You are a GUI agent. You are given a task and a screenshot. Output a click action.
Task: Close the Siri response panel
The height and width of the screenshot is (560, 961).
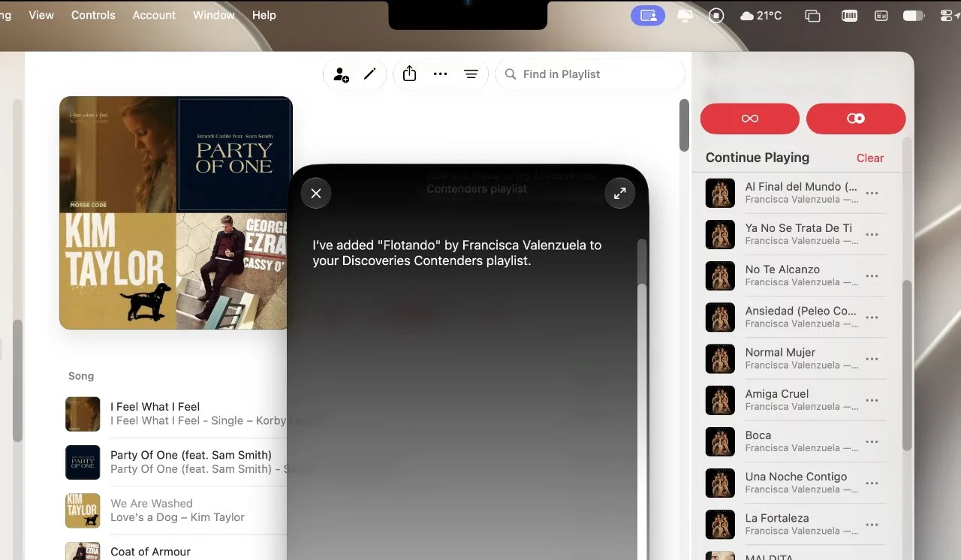point(316,194)
